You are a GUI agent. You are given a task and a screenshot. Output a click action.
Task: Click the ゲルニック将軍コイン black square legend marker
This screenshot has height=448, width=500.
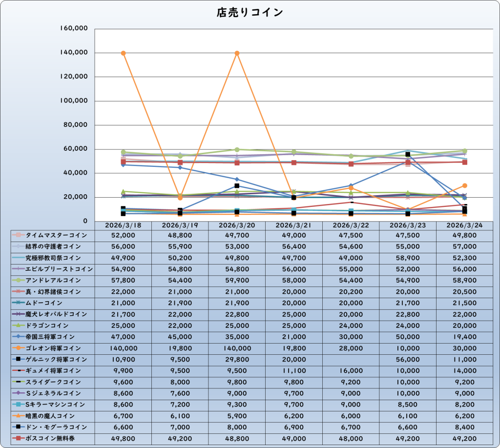[x=18, y=360]
